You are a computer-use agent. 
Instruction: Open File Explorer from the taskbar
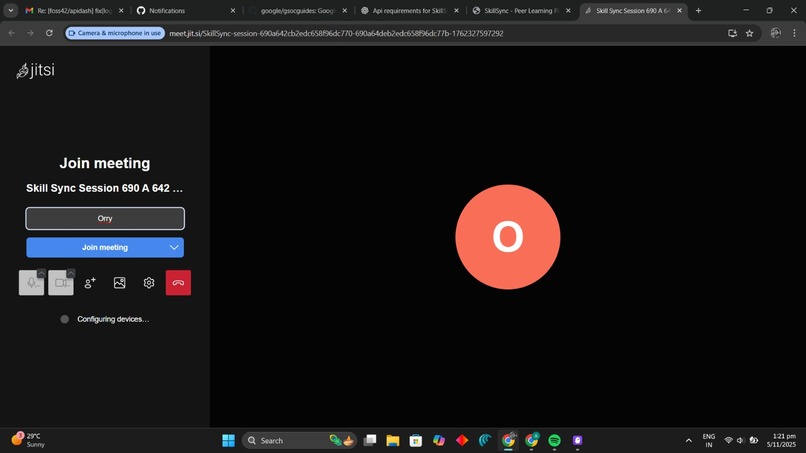click(x=393, y=441)
